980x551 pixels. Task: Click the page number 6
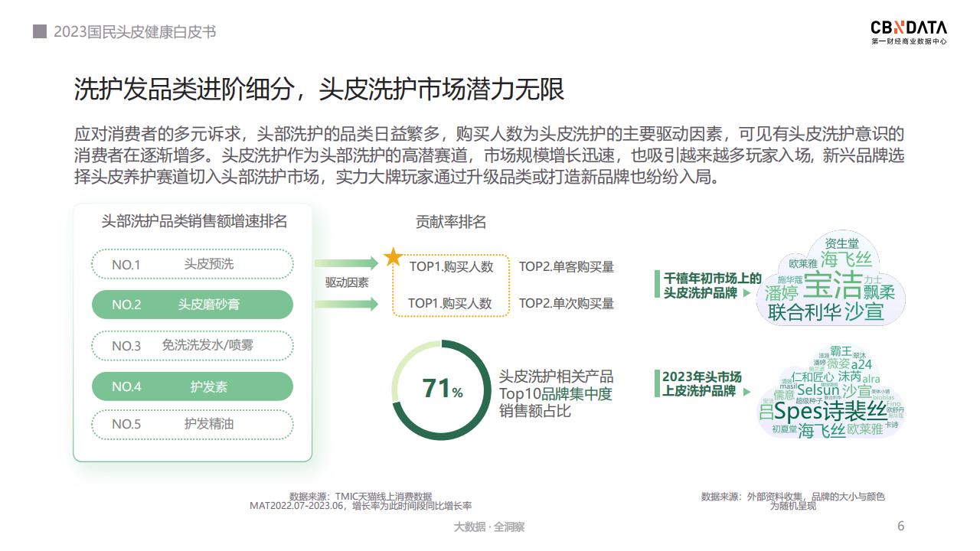click(901, 526)
